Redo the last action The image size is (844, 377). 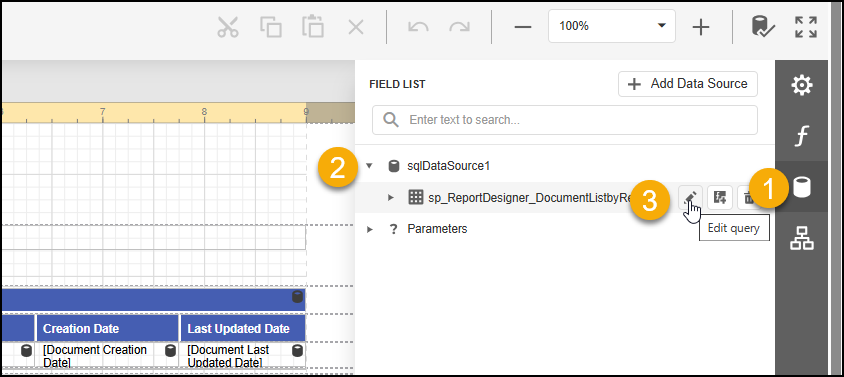coord(459,26)
